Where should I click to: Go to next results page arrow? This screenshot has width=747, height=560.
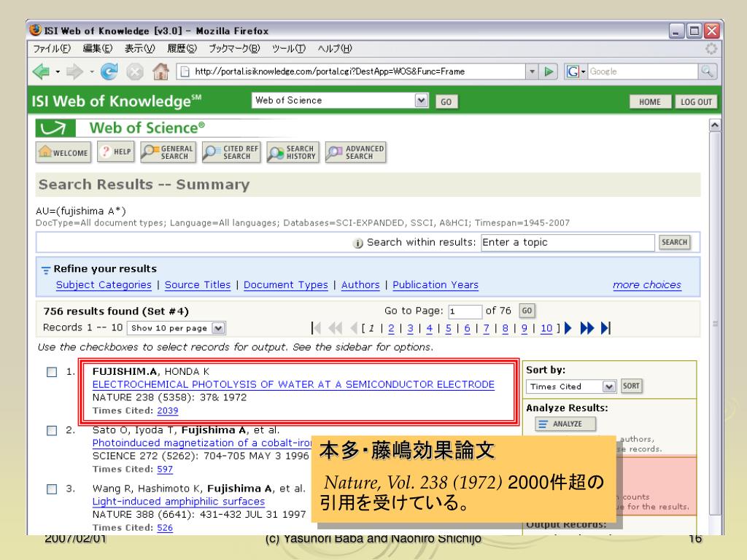(568, 328)
